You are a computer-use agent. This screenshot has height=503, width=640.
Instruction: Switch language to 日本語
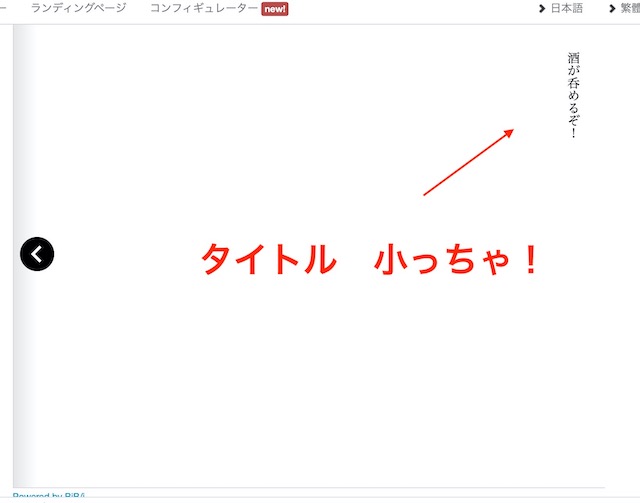(566, 8)
